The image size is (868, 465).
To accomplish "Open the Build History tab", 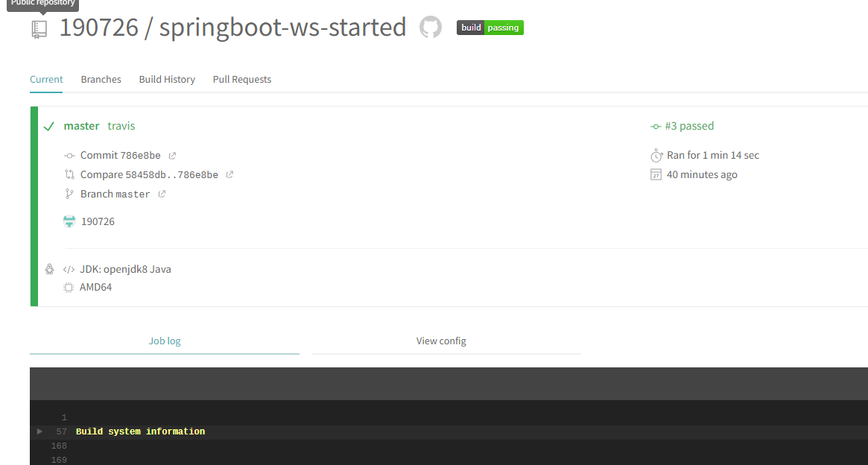I will tap(167, 80).
